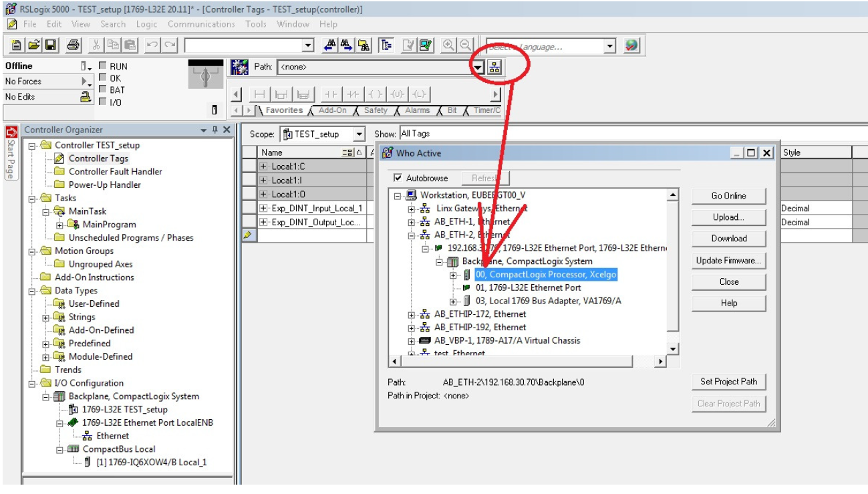
Task: Insert a rung element from instruction toolbar
Action: [x=258, y=94]
